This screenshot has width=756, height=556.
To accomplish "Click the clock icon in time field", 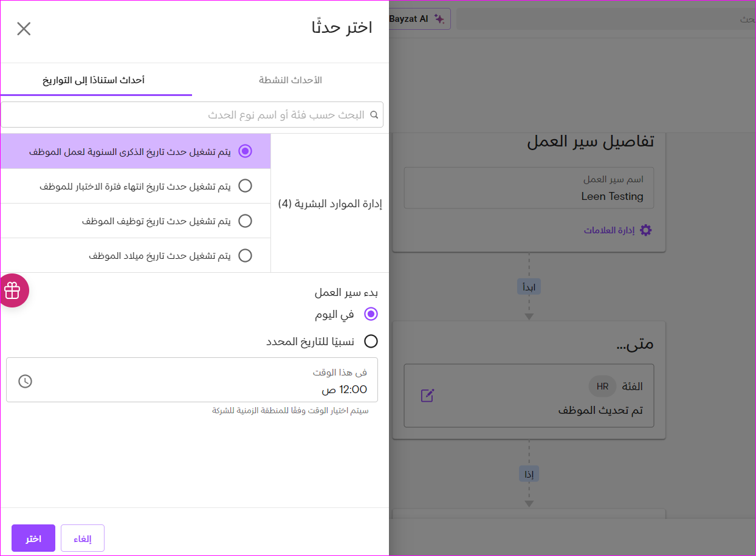I will coord(25,381).
